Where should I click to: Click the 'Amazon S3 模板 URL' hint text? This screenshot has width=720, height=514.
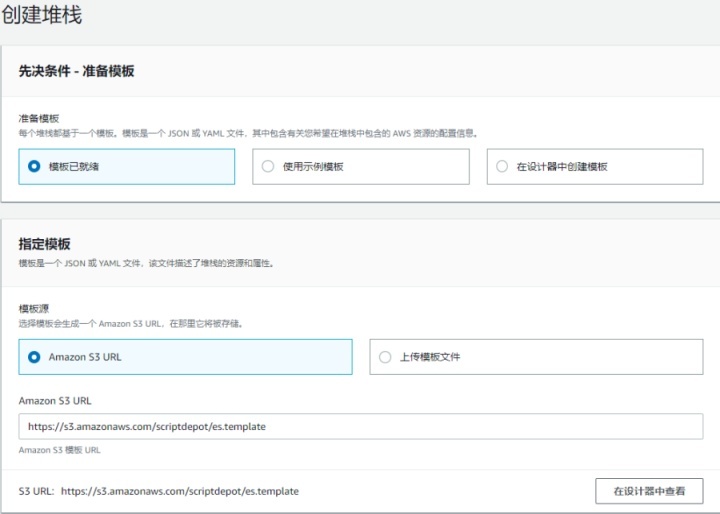[59, 450]
